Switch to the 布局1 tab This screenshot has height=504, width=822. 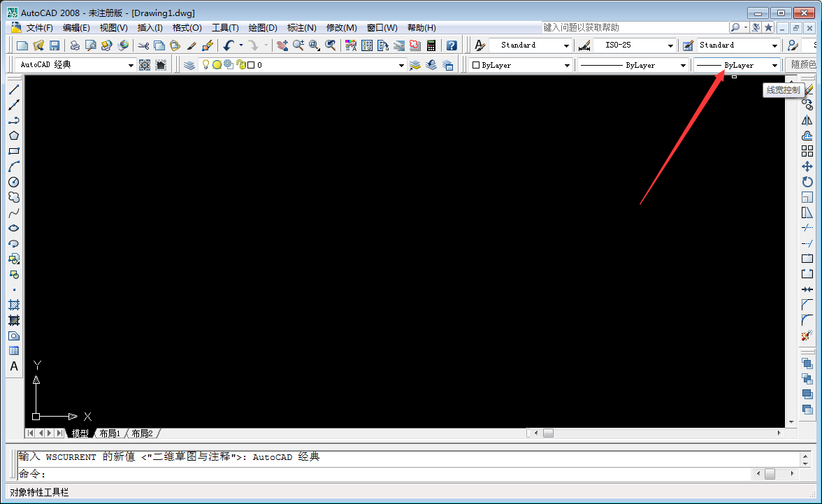pyautogui.click(x=110, y=433)
